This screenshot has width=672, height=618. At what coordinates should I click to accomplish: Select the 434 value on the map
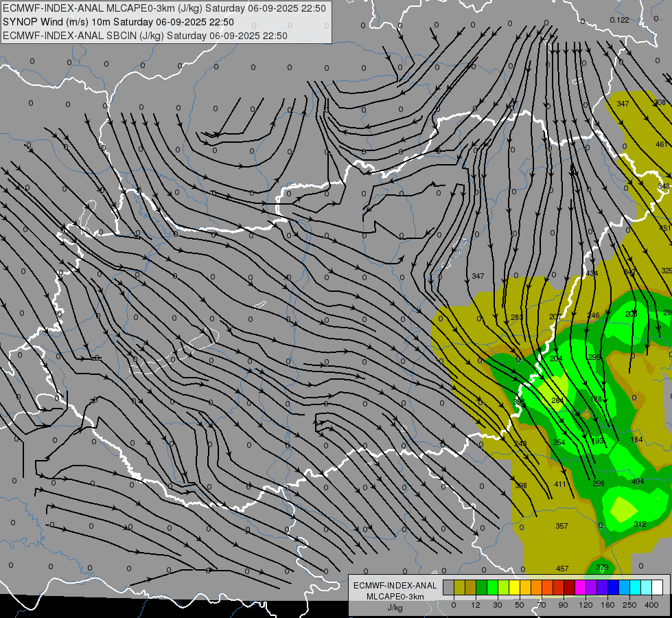592,273
